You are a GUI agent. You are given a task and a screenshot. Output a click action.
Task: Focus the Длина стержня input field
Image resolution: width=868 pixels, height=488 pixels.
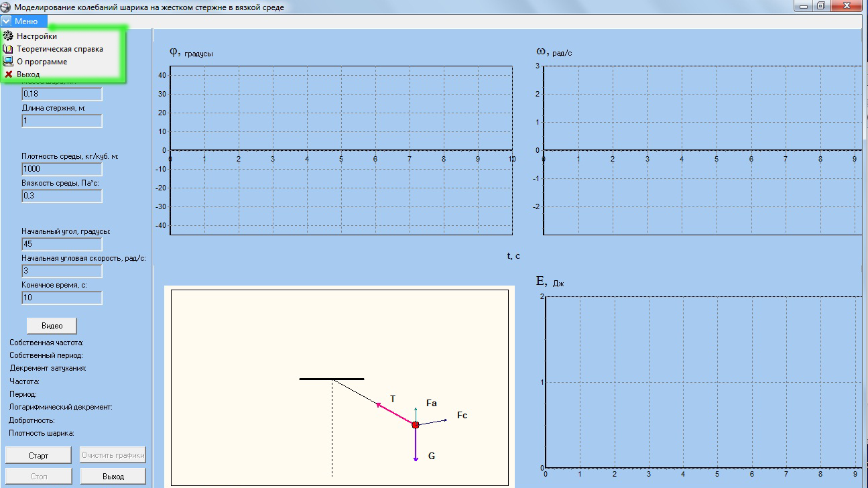tap(62, 121)
